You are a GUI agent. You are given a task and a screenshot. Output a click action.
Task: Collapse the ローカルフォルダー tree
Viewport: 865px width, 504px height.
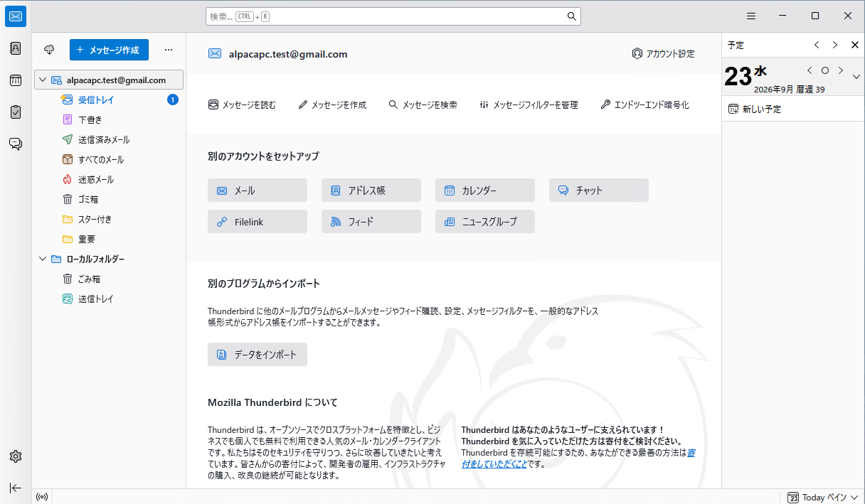click(x=43, y=259)
